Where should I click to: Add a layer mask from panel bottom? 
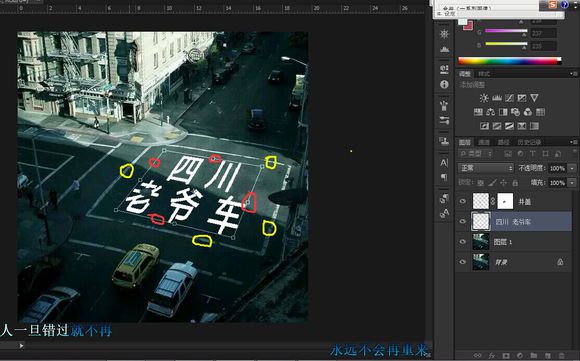[506, 355]
